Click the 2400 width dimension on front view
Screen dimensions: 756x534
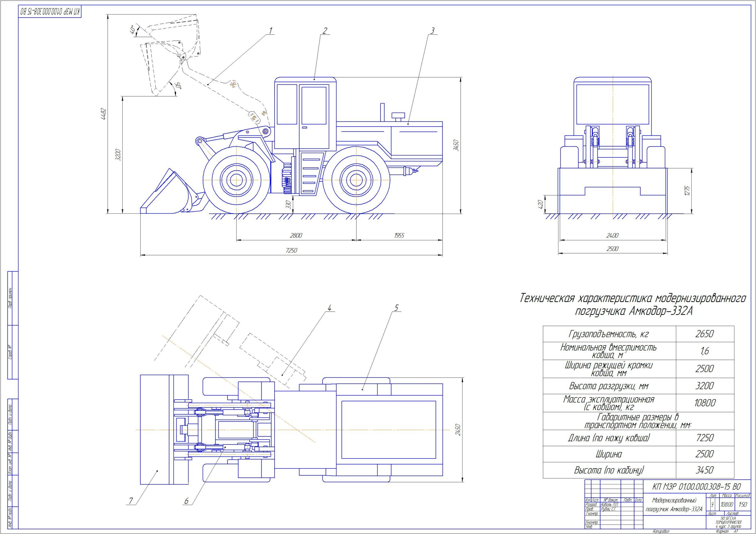click(x=612, y=235)
